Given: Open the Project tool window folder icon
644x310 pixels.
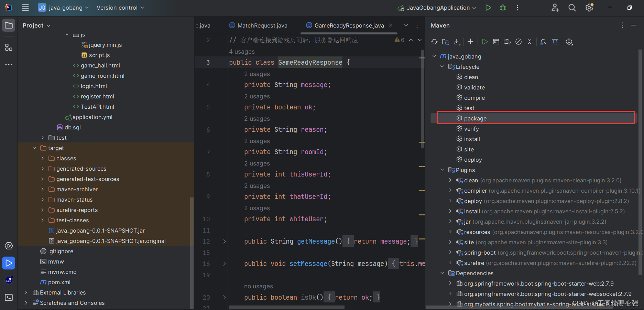Looking at the screenshot, I should click(9, 25).
